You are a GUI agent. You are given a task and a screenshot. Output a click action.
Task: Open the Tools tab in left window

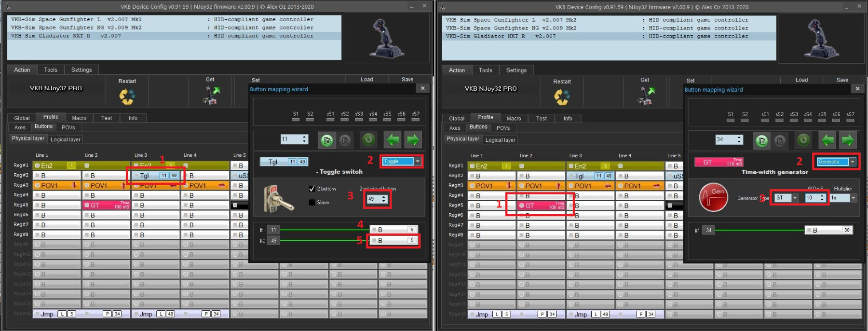[51, 70]
